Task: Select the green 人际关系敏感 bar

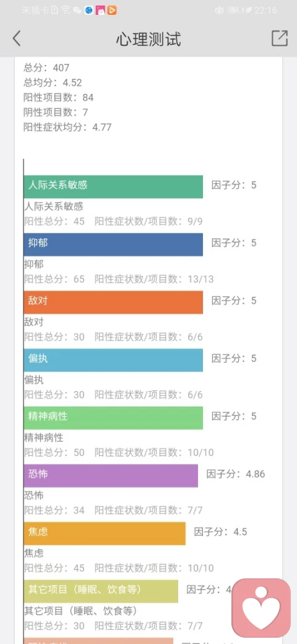Action: click(x=113, y=187)
